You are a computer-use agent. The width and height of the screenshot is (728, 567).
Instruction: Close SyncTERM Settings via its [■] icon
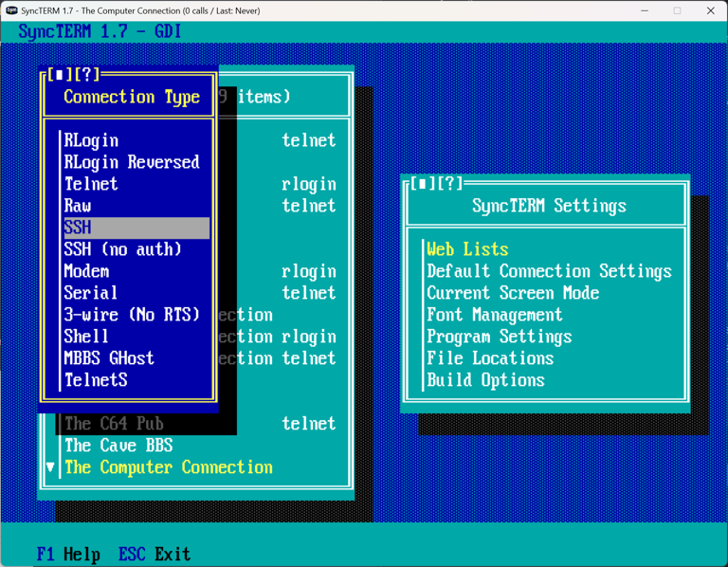[422, 183]
